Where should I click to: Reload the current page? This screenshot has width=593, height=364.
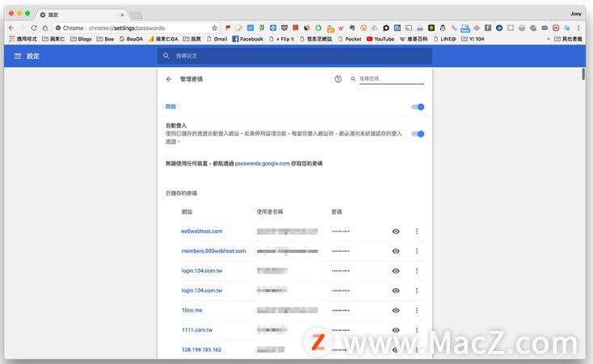[34, 27]
